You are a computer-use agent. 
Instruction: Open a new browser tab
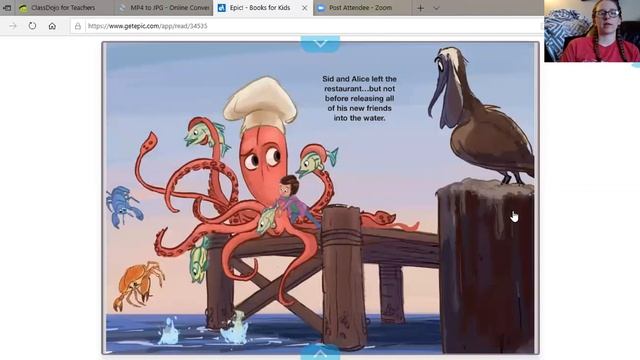(420, 8)
